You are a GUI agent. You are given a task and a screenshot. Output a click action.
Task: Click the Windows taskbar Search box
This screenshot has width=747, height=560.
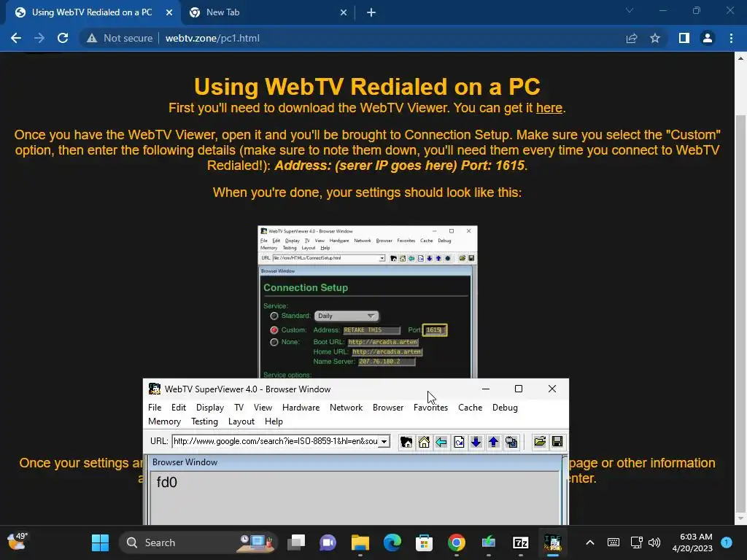pos(198,542)
